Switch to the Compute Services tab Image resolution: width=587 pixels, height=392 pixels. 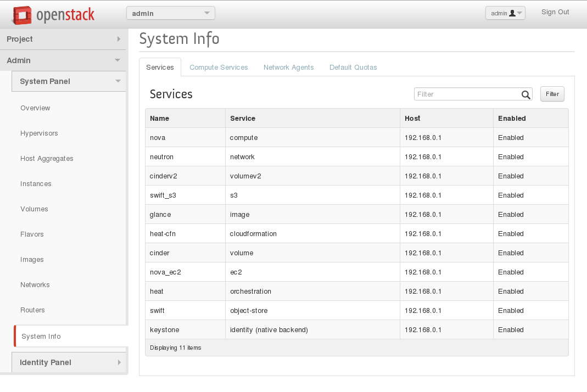[219, 68]
